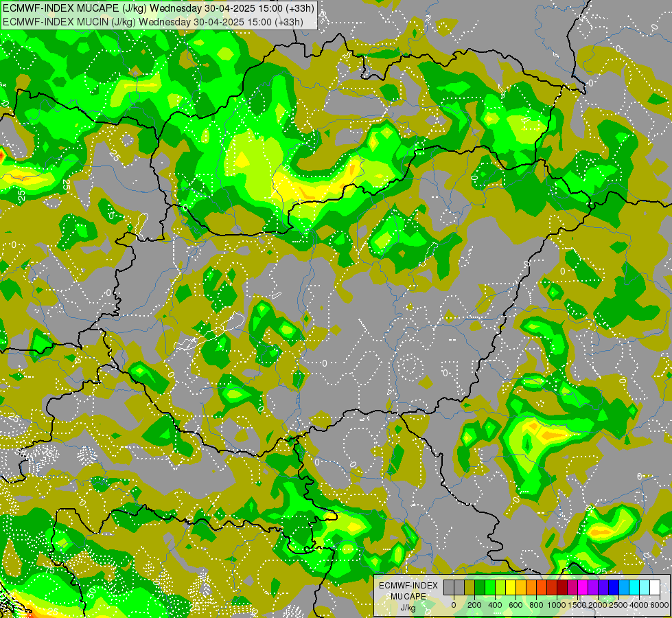
Task: Click the legend's MUCAPE label
Action: tap(408, 597)
